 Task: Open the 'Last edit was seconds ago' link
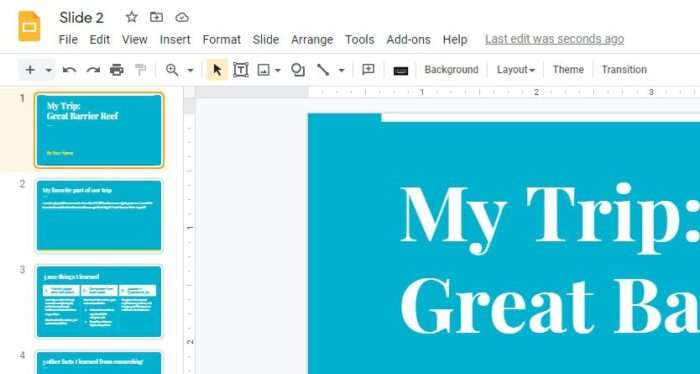click(554, 39)
